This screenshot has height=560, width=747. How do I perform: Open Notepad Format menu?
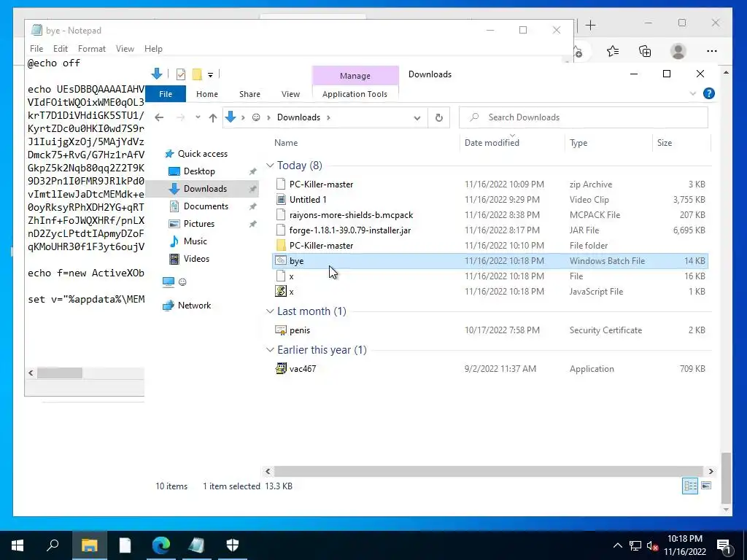coord(91,49)
